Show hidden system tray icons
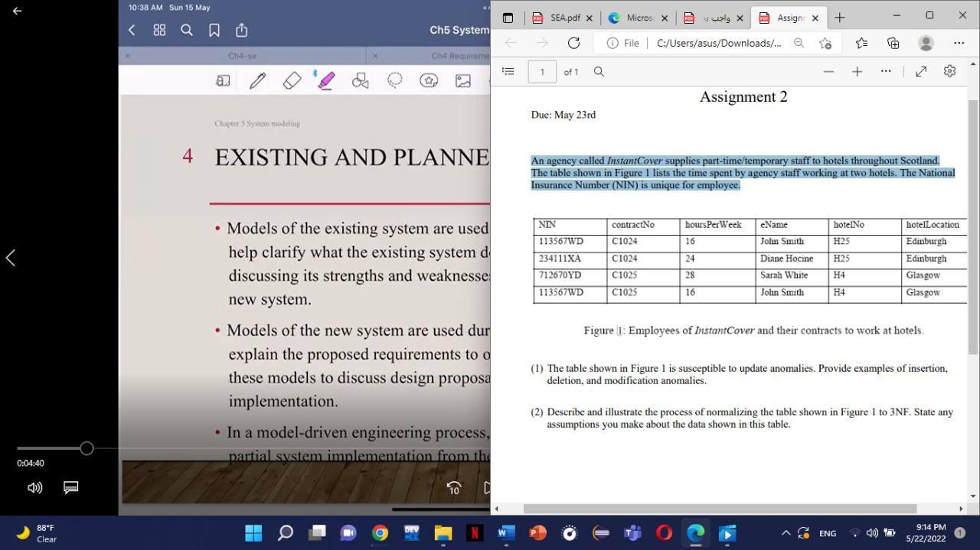This screenshot has height=550, width=980. pyautogui.click(x=785, y=532)
